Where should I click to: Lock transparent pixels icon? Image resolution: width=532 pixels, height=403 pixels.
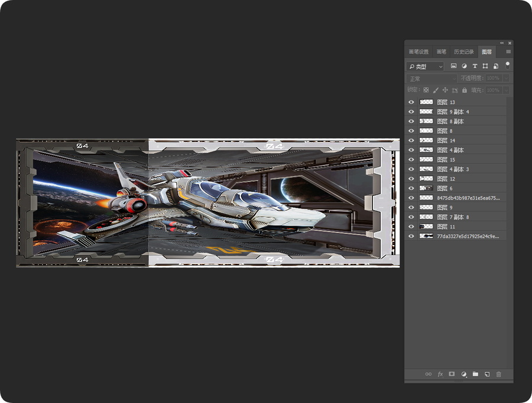(426, 90)
